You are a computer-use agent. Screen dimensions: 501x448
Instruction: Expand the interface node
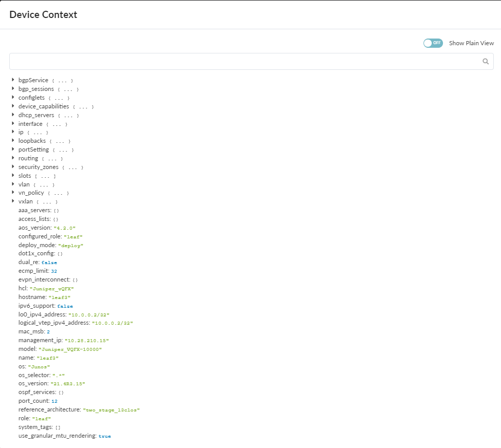pyautogui.click(x=13, y=124)
